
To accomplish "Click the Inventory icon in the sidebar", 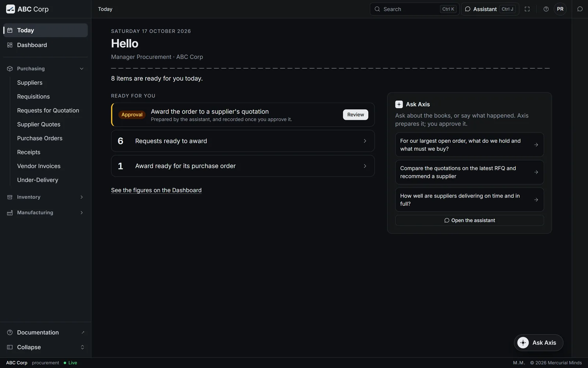I will [x=10, y=197].
